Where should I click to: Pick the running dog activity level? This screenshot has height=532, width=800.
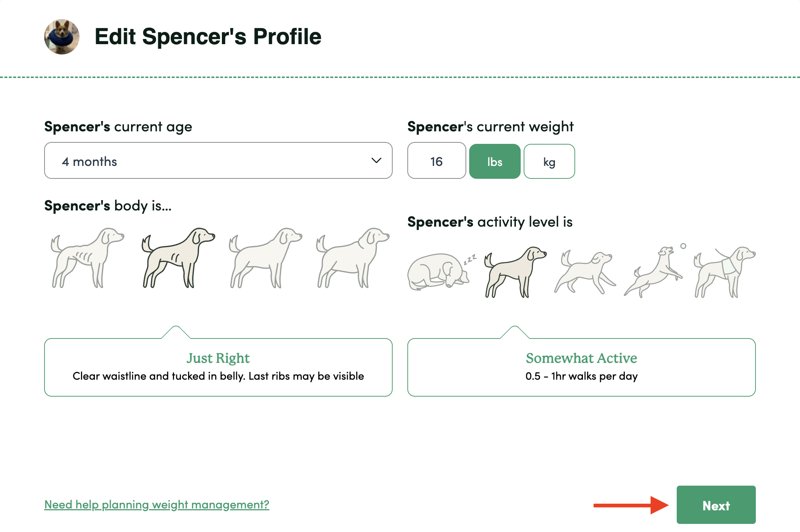click(x=585, y=272)
